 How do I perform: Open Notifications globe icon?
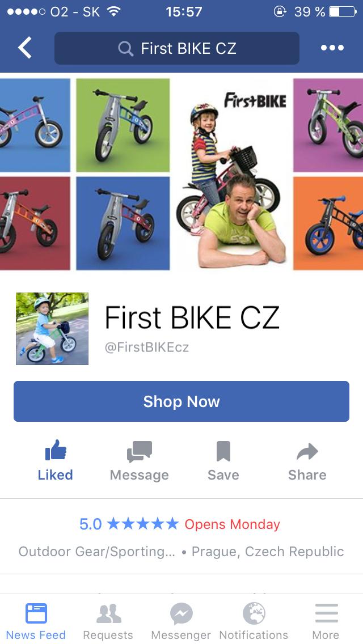[254, 621]
